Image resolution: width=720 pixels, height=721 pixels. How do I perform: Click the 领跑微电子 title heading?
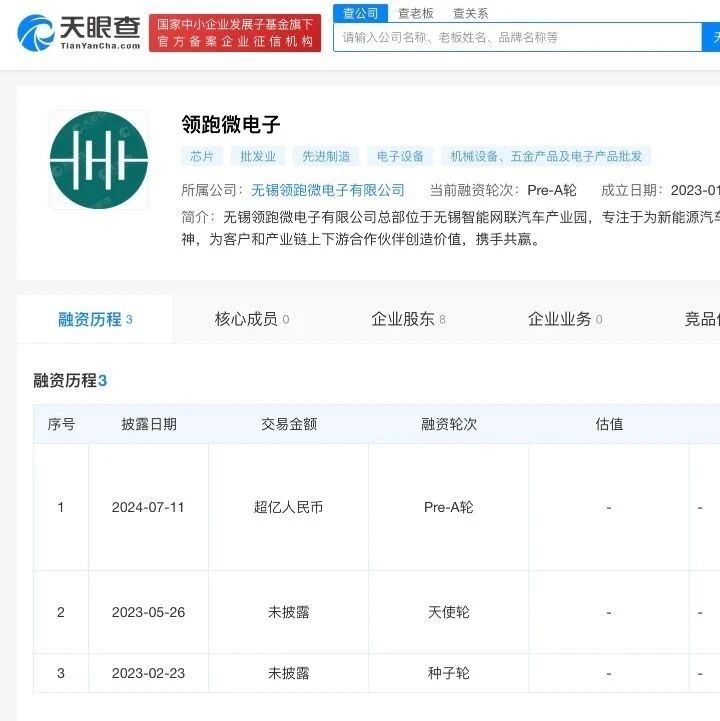231,124
